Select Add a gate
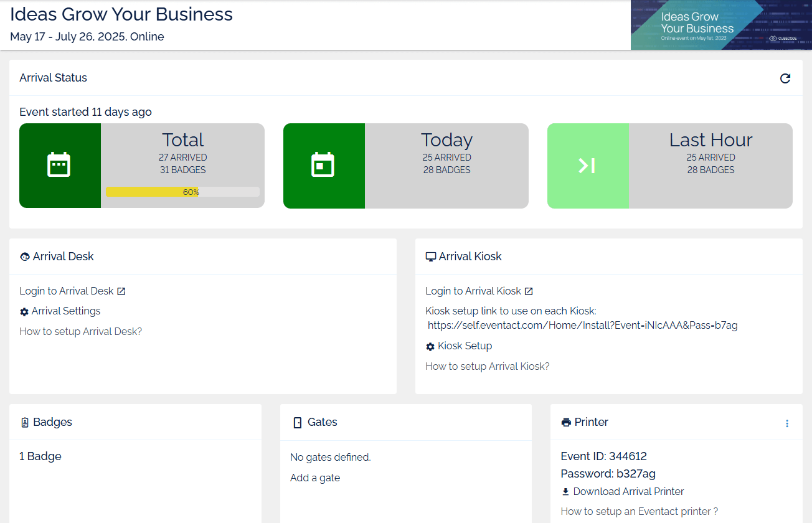Image resolution: width=812 pixels, height=523 pixels. (x=314, y=478)
